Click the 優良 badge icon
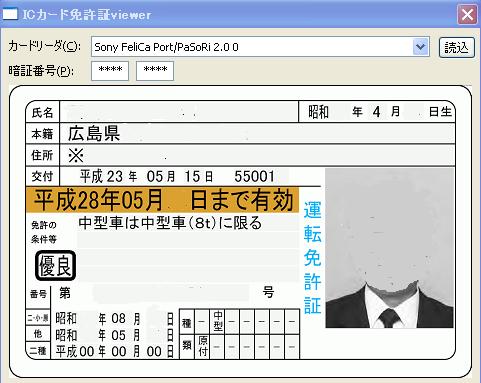Screen dimensions: 481x383 56,266
